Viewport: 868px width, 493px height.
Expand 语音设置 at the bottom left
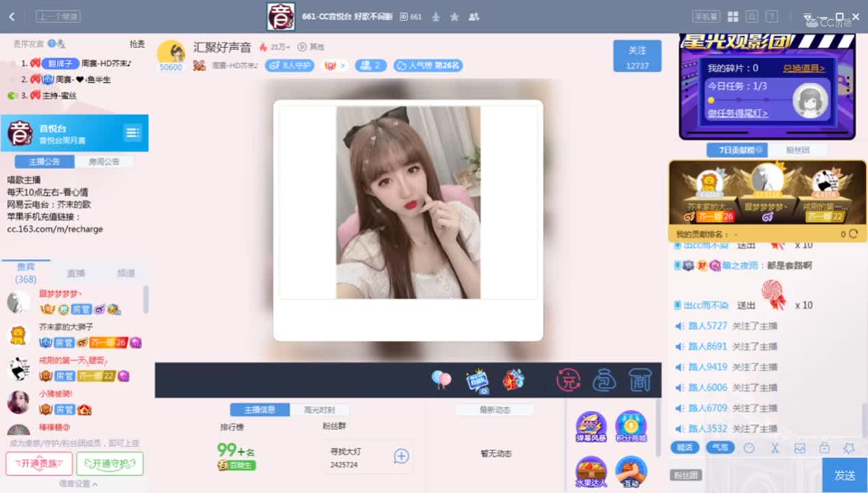point(77,483)
